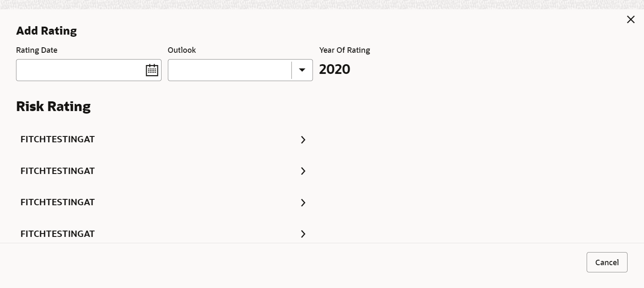Expand the second FITCHTESTINGAT chevron arrow
644x288 pixels.
tap(303, 171)
